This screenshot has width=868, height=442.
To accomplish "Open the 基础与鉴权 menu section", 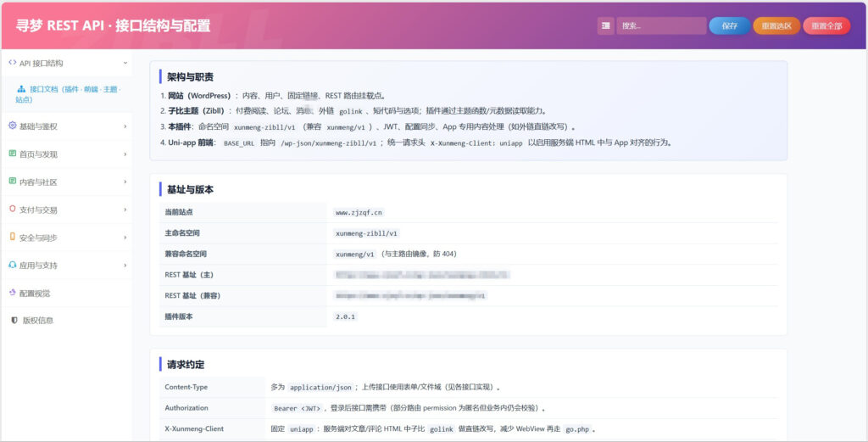I will pyautogui.click(x=66, y=126).
